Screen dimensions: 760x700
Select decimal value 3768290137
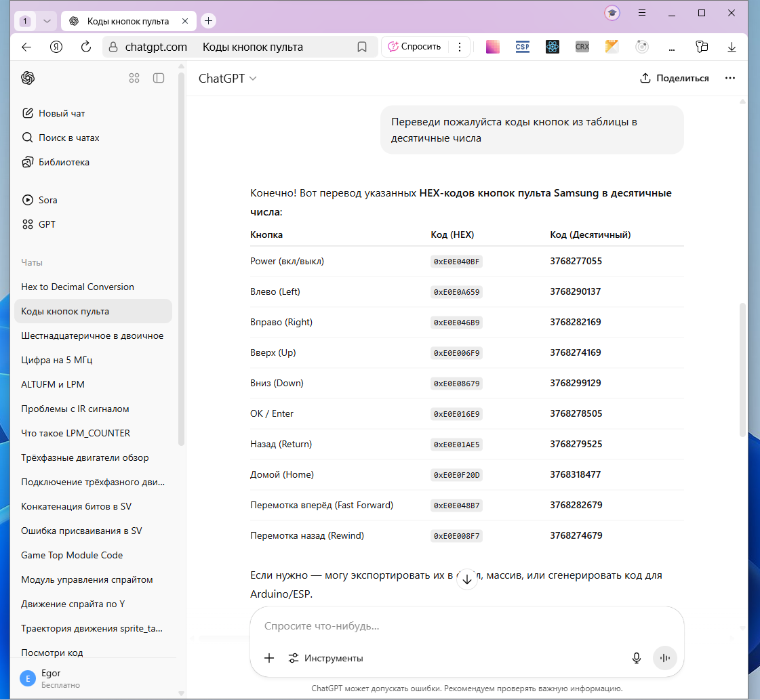click(576, 291)
